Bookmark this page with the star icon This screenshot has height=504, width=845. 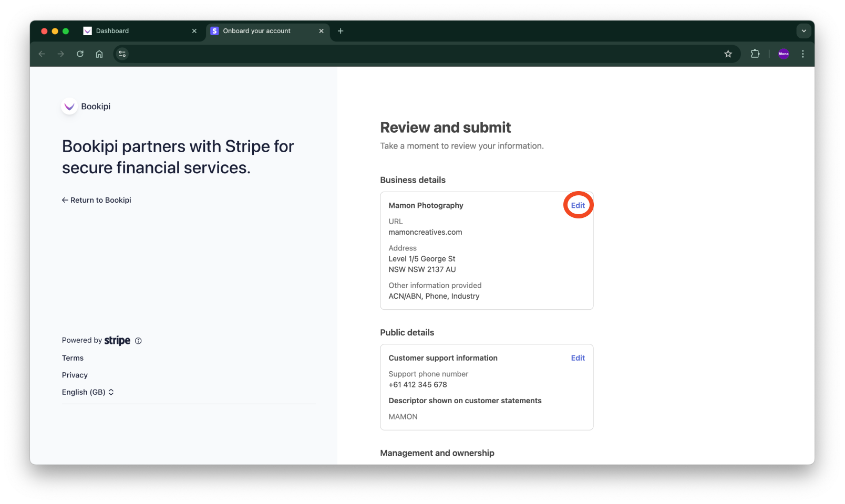[728, 54]
